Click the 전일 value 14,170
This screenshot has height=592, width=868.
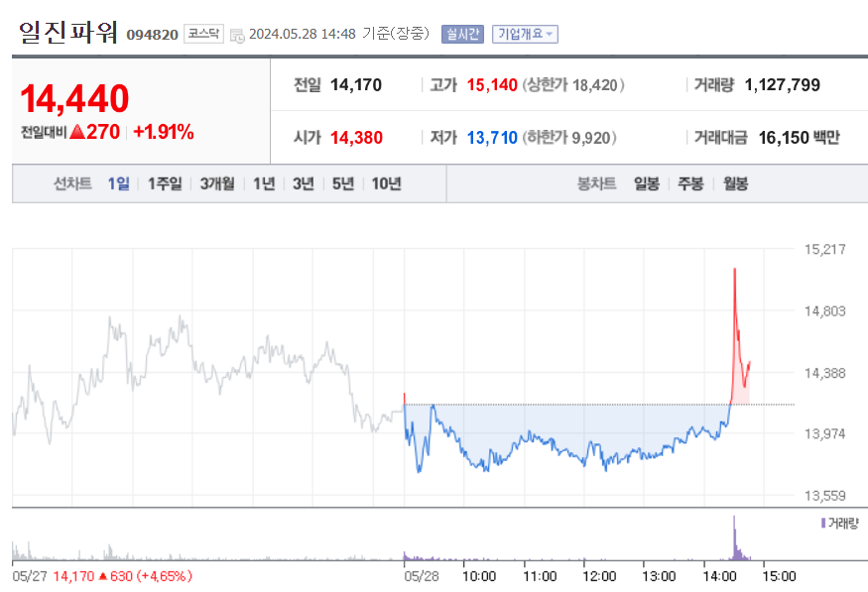click(x=356, y=85)
